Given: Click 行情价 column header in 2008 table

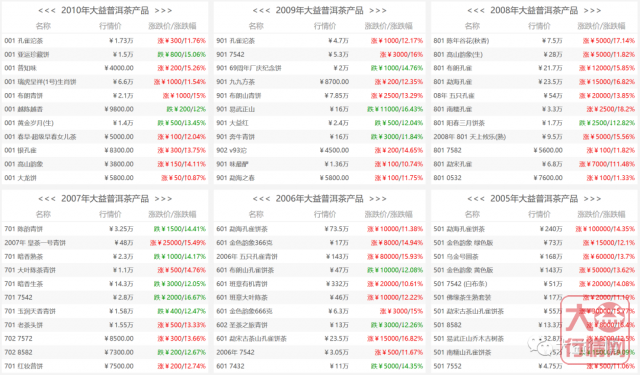Looking at the screenshot, I should pos(539,26).
